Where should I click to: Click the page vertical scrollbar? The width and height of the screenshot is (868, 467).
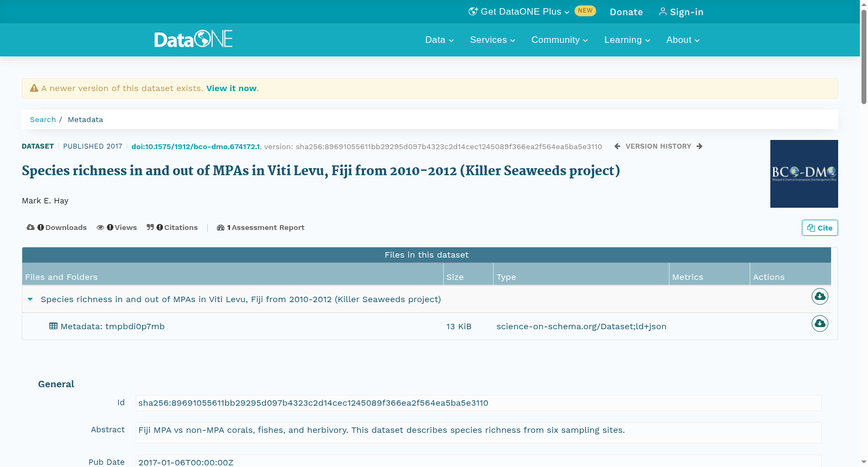tap(864, 57)
